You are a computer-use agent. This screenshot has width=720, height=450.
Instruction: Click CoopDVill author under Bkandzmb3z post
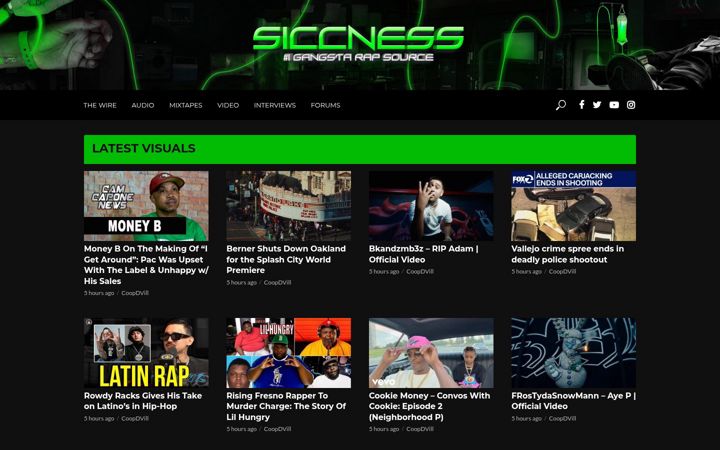(x=420, y=271)
